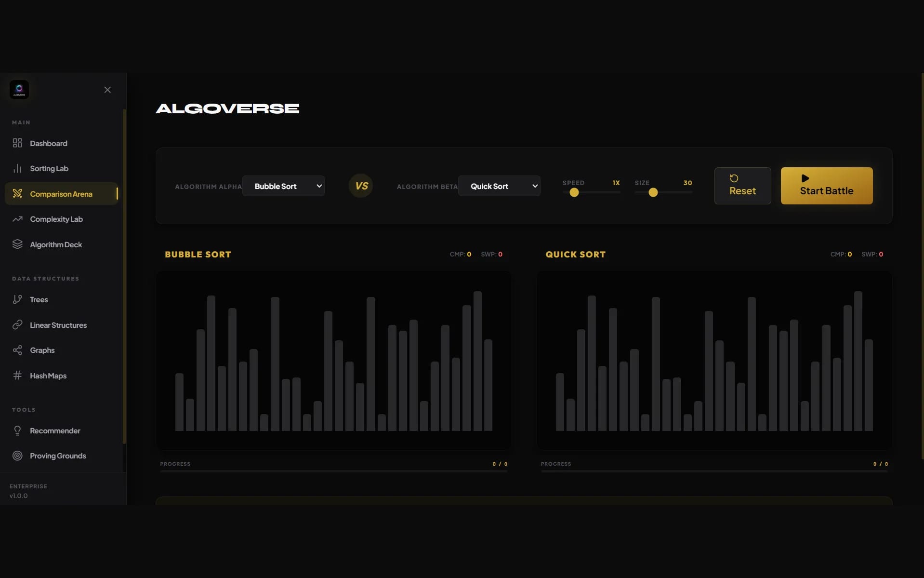Click the Size slider handle
Image resolution: width=924 pixels, height=578 pixels.
coord(653,192)
